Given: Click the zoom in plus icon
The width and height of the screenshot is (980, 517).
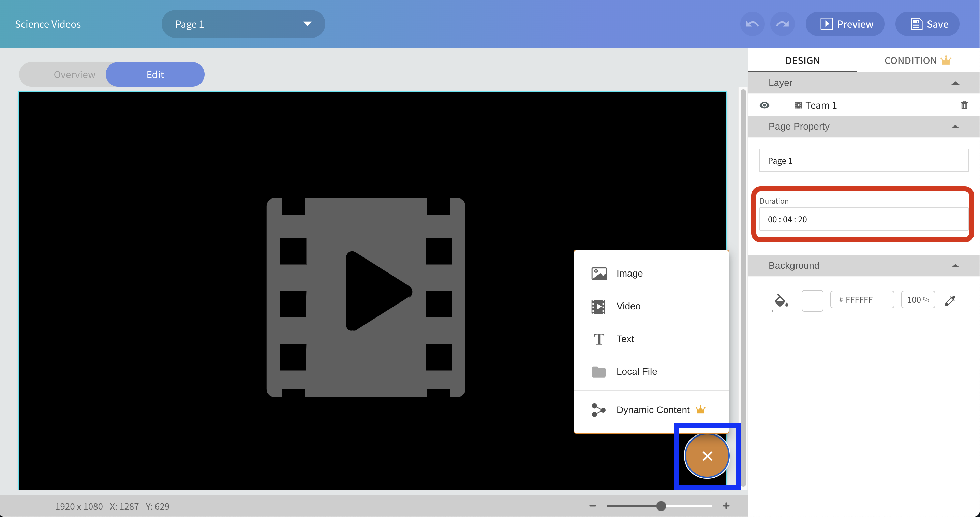Looking at the screenshot, I should [726, 506].
